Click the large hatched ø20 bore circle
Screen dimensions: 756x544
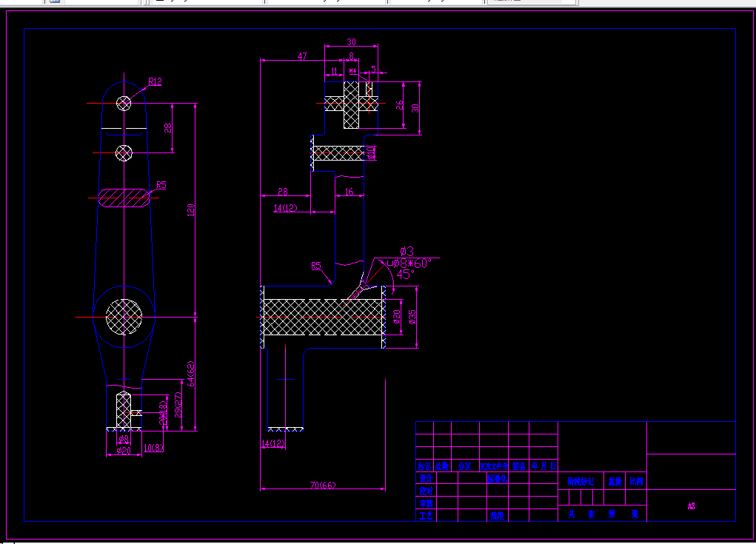pyautogui.click(x=124, y=317)
